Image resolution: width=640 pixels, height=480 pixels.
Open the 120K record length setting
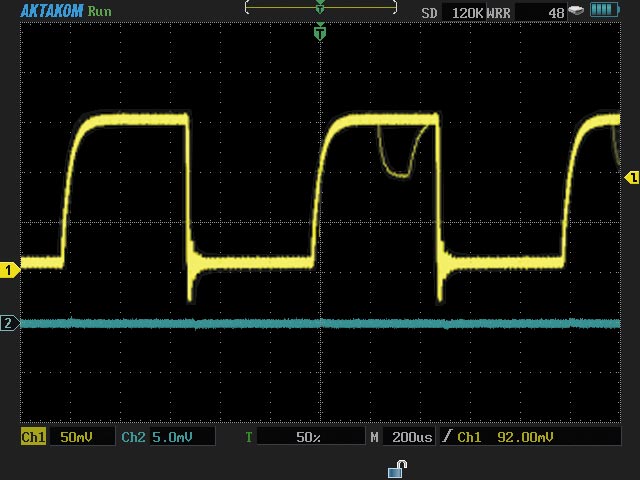click(466, 12)
